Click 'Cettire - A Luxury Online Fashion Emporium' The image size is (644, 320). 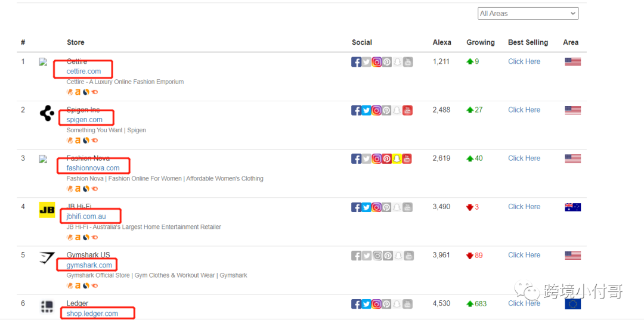[x=125, y=82]
